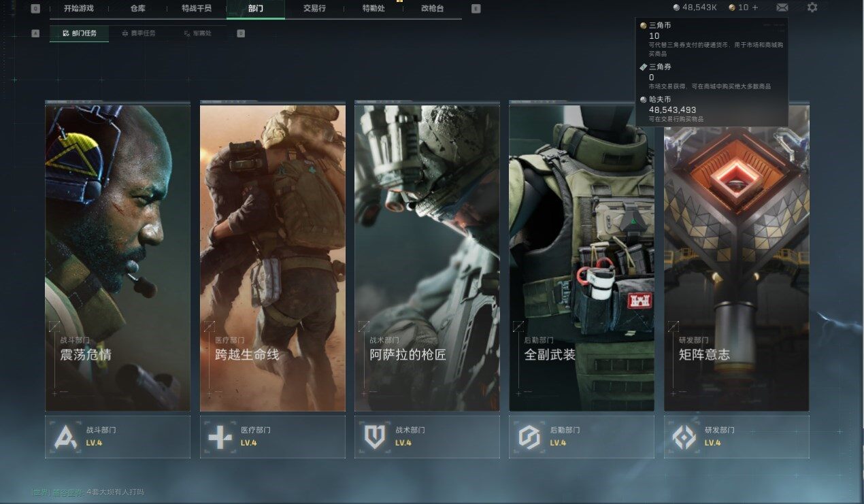
Task: Click the A key hint icon
Action: (35, 33)
